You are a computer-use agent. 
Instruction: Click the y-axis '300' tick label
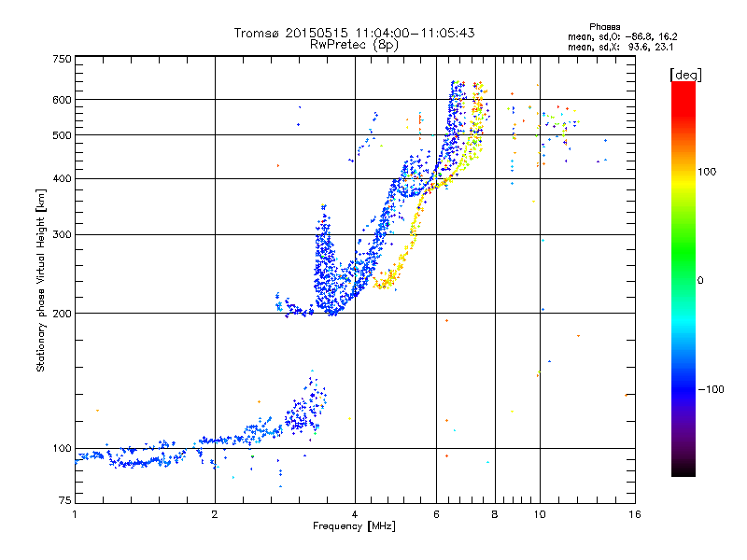point(63,235)
